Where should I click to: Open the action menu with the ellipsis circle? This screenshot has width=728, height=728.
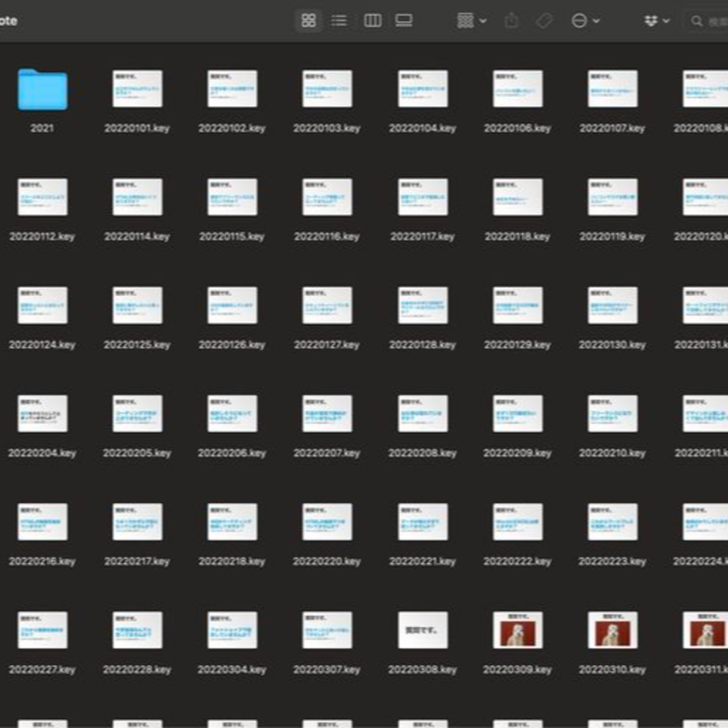click(x=585, y=21)
